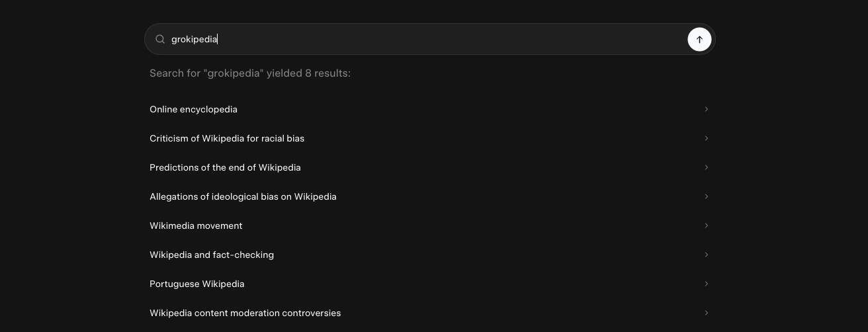Image resolution: width=868 pixels, height=332 pixels.
Task: Click the results summary text line
Action: [x=250, y=73]
